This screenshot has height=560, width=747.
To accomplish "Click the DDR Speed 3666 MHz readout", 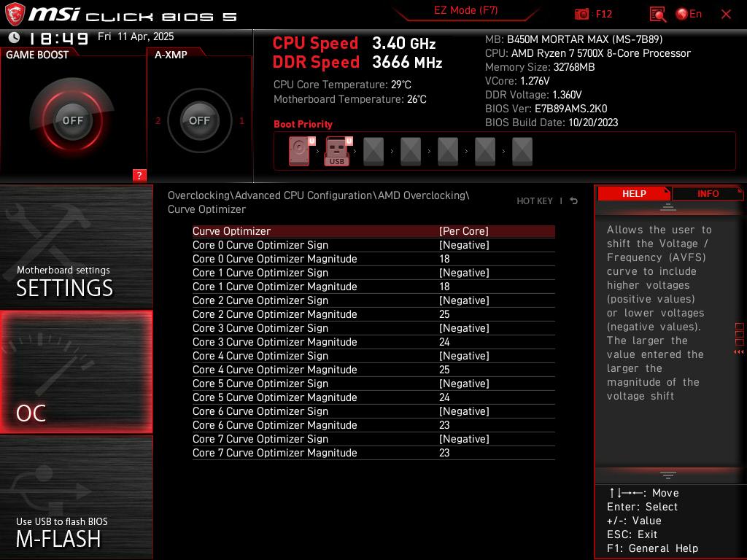I will pyautogui.click(x=357, y=63).
